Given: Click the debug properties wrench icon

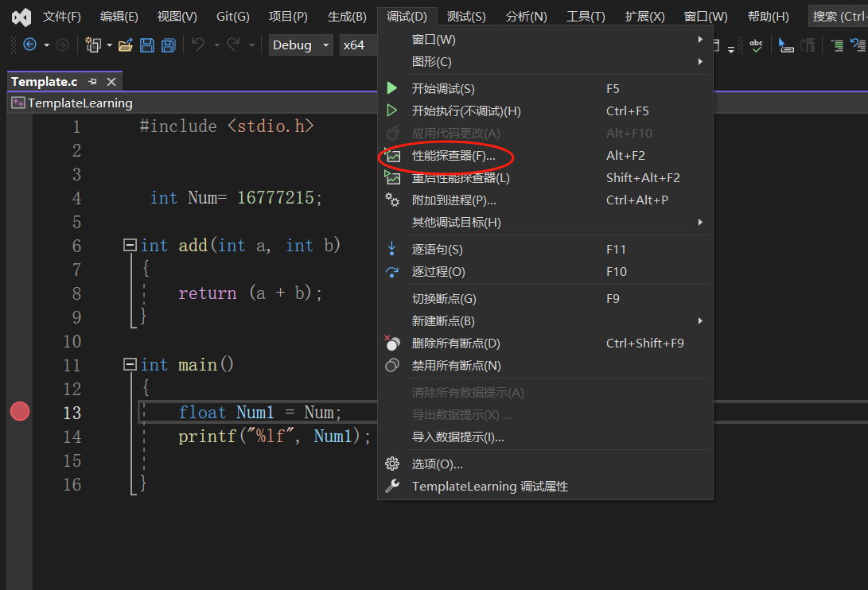Looking at the screenshot, I should tap(392, 486).
